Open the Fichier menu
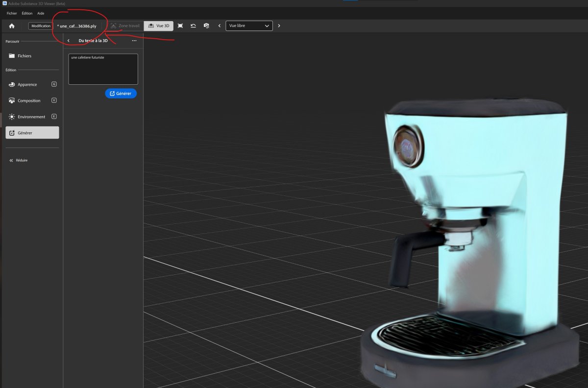Screen dimensions: 588x388 tap(11, 13)
